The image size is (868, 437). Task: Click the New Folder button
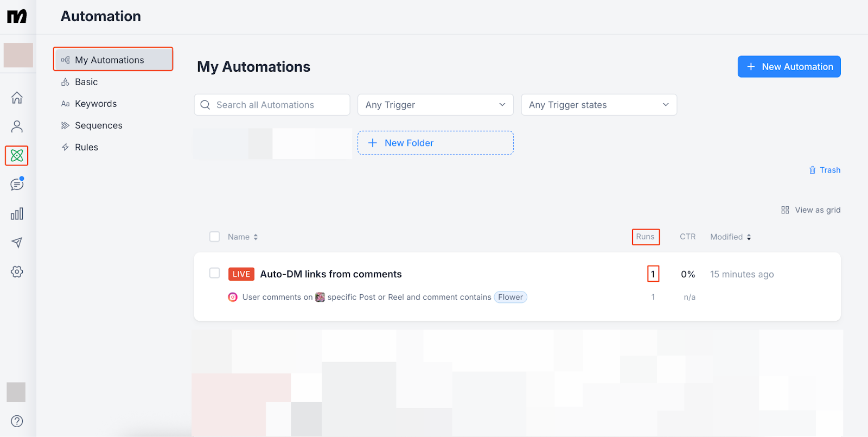point(435,143)
